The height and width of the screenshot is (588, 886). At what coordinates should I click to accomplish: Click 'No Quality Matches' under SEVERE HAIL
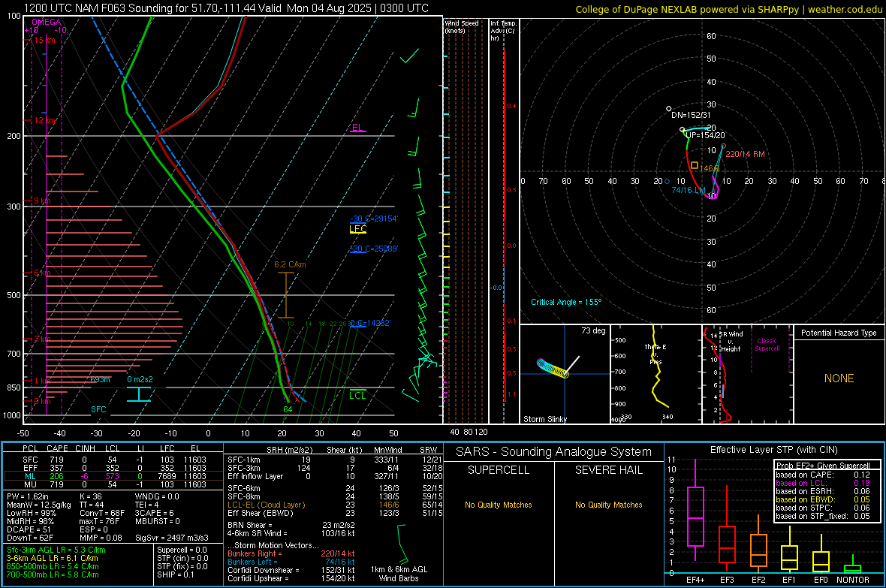coord(608,505)
